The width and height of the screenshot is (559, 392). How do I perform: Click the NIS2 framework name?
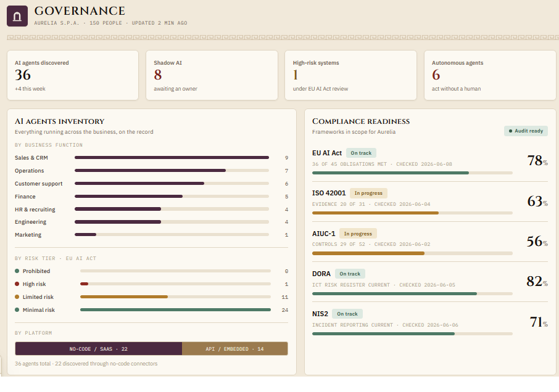point(320,314)
